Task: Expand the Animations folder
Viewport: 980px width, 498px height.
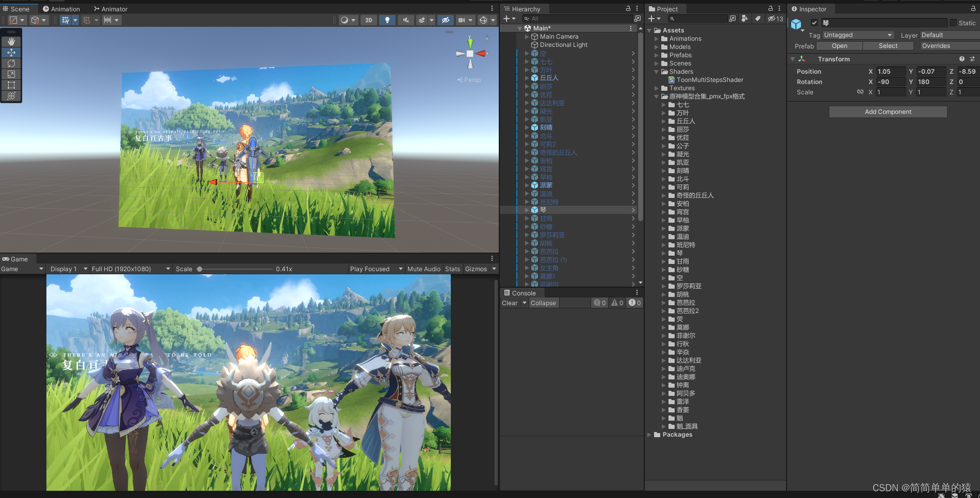Action: click(657, 39)
